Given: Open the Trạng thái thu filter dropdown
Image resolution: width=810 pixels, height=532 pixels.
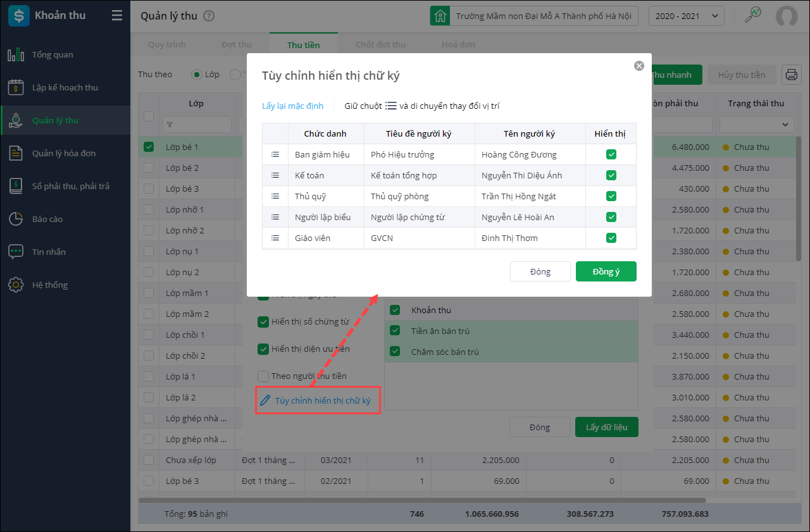Looking at the screenshot, I should click(756, 125).
